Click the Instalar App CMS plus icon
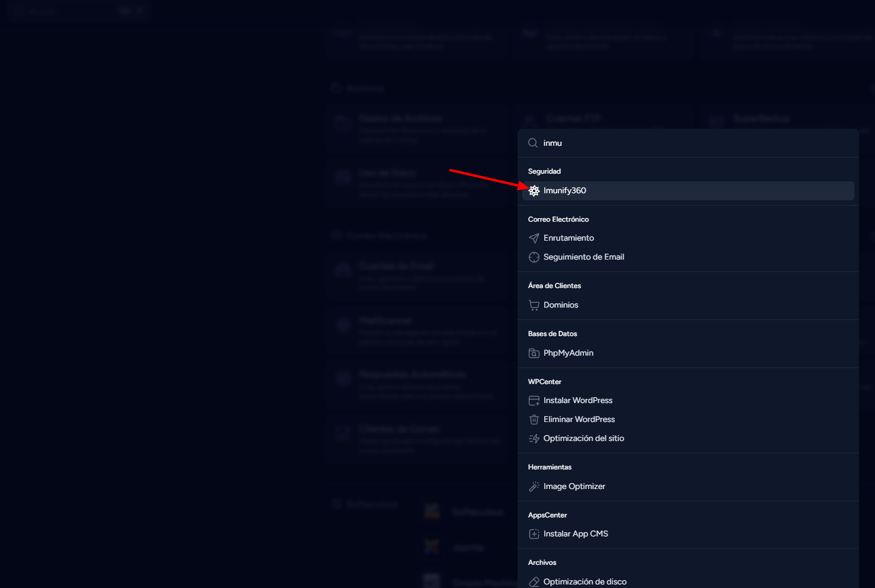Viewport: 875px width, 588px height. point(534,534)
